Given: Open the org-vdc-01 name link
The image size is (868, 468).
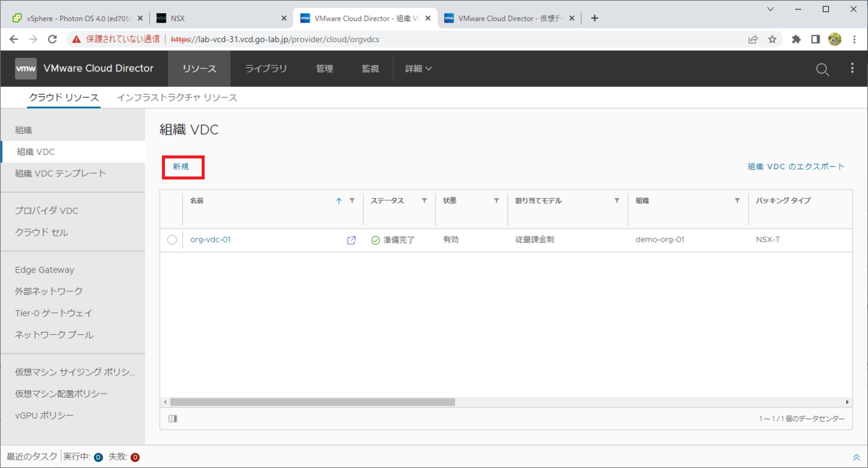Looking at the screenshot, I should (x=210, y=240).
